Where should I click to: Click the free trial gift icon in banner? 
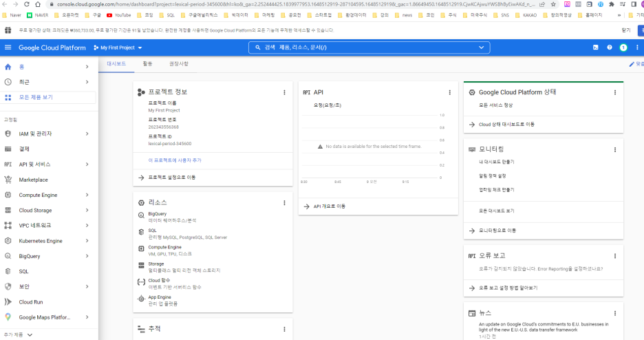pos(8,30)
